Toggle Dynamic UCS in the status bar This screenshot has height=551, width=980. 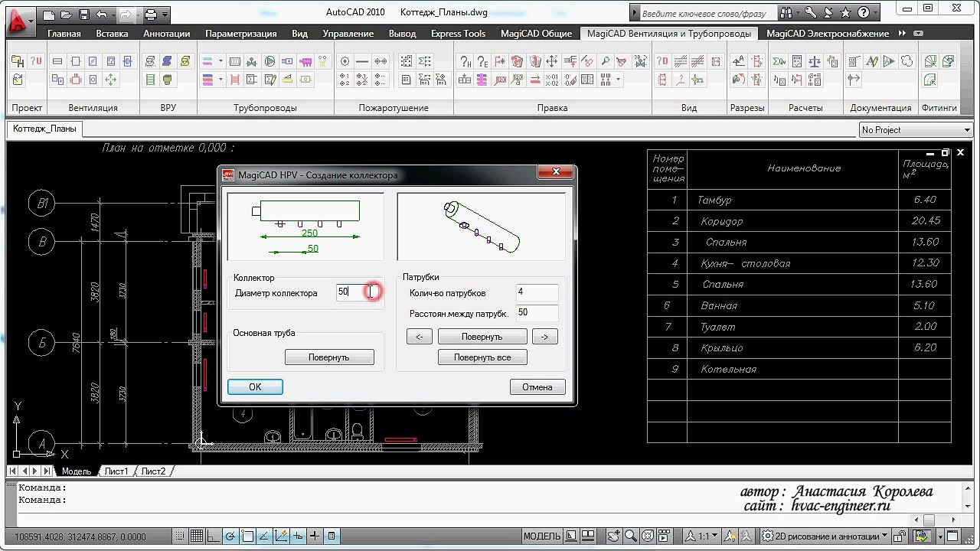(281, 536)
